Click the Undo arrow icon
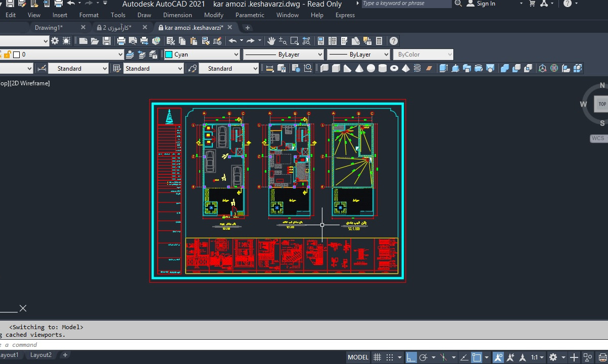This screenshot has width=608, height=364. click(x=232, y=41)
